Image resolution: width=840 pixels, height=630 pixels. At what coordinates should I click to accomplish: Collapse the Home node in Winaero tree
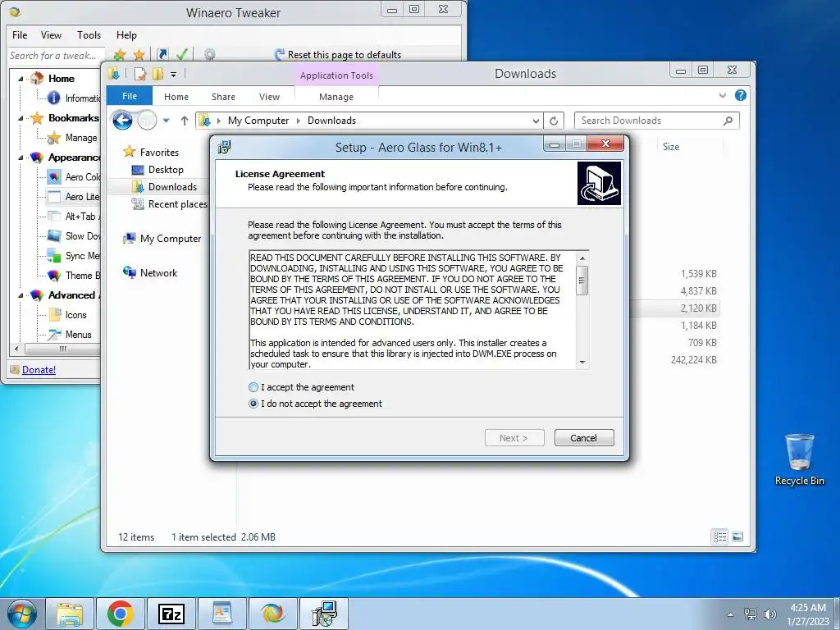point(21,80)
